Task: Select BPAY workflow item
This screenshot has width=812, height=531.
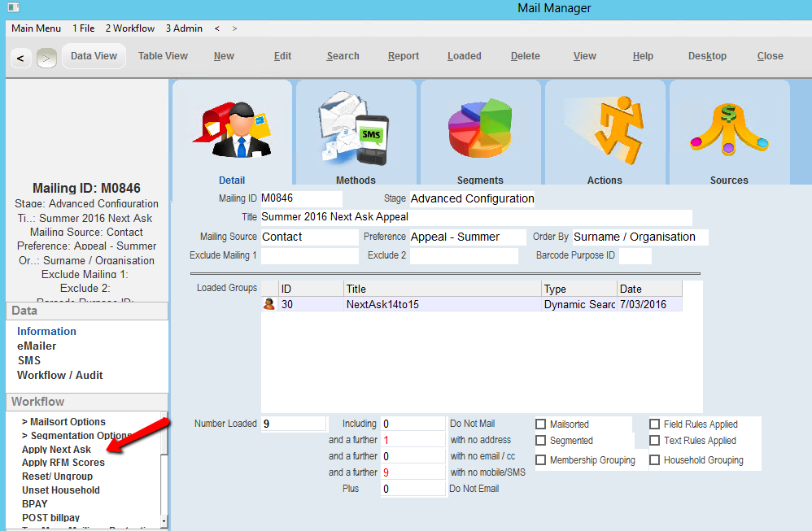Action: [x=35, y=503]
